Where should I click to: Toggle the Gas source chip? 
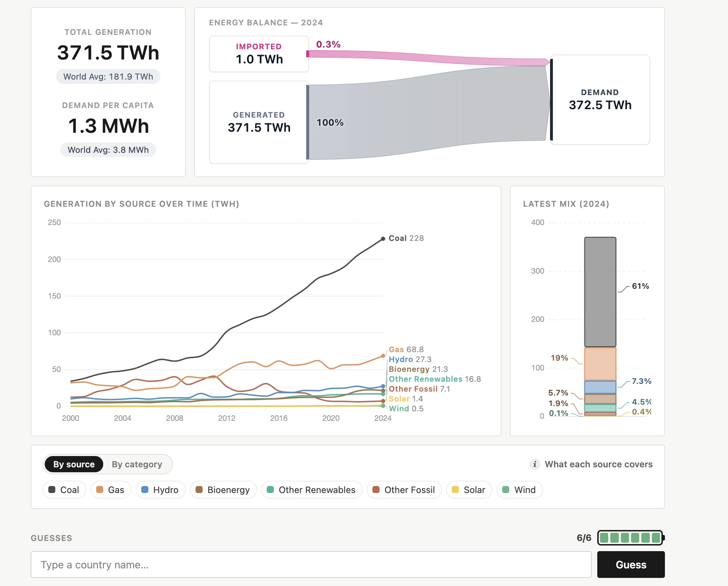pos(111,490)
